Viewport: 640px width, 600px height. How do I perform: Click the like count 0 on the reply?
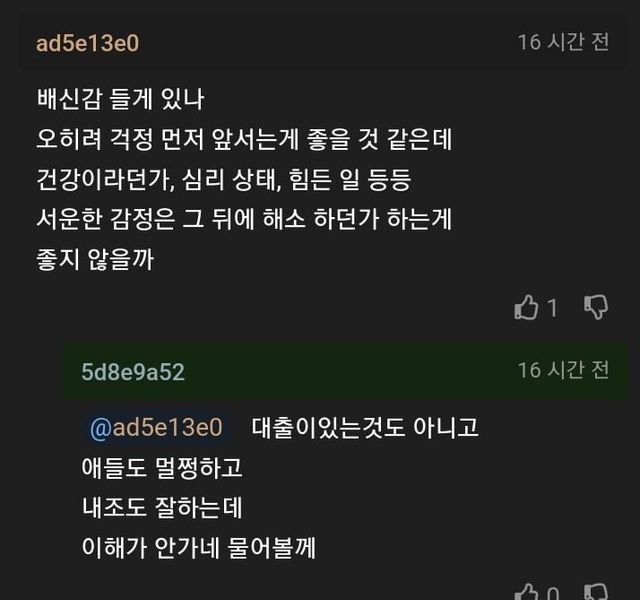[552, 593]
